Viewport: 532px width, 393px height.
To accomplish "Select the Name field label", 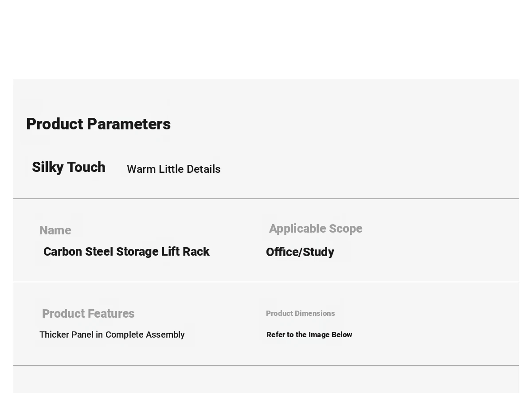I will (x=55, y=230).
